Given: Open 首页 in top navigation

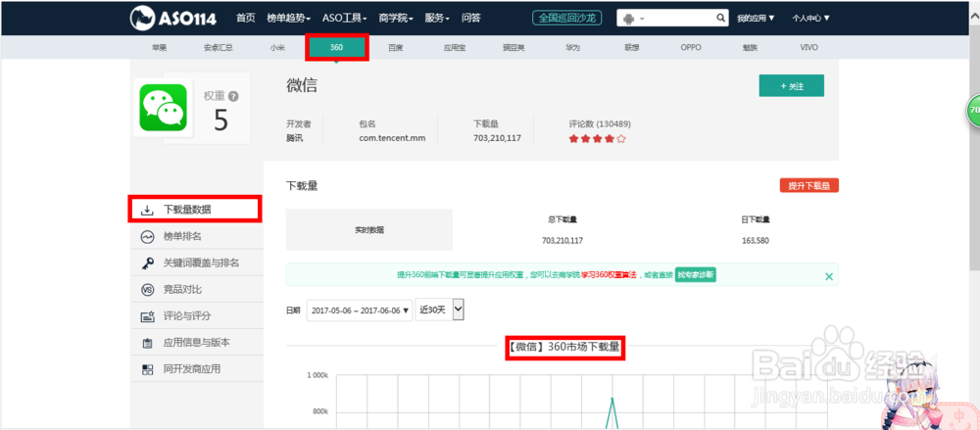Looking at the screenshot, I should 246,19.
